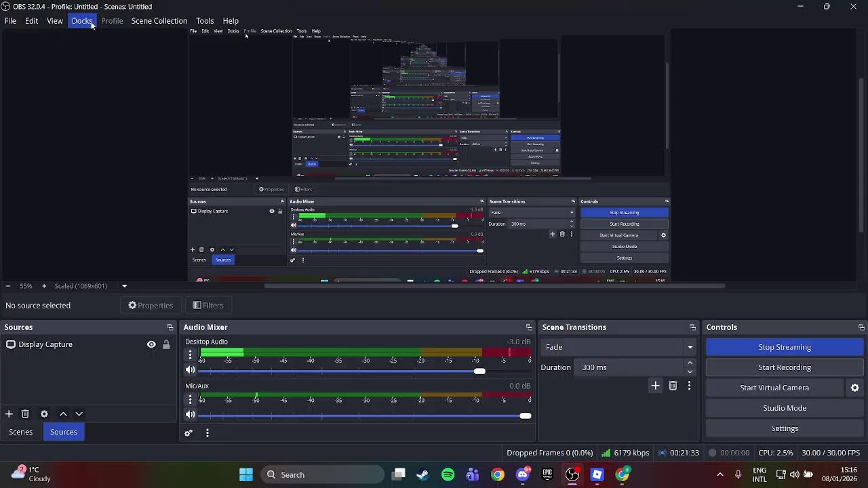
Task: Toggle Display Capture visibility eye
Action: click(x=151, y=344)
